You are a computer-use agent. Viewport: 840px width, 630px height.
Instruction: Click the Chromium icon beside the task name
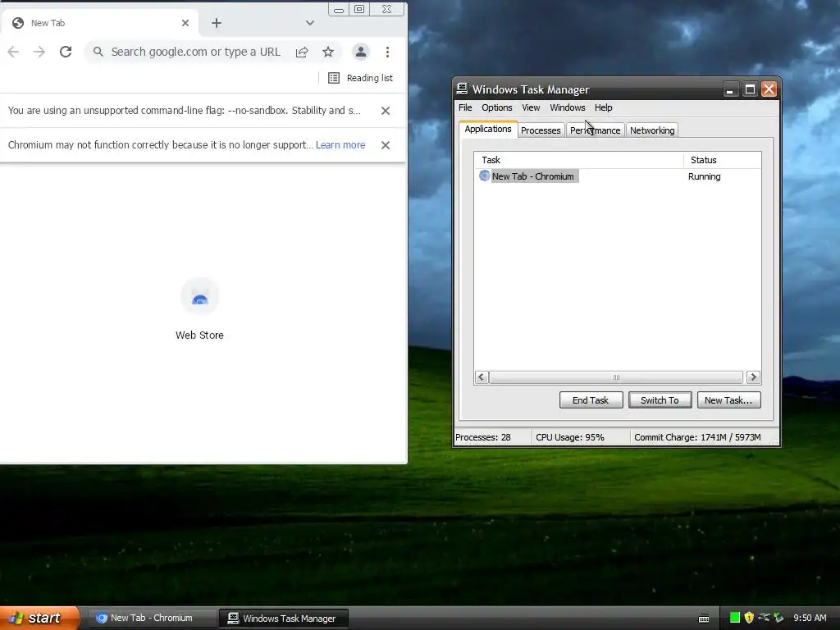pos(484,176)
